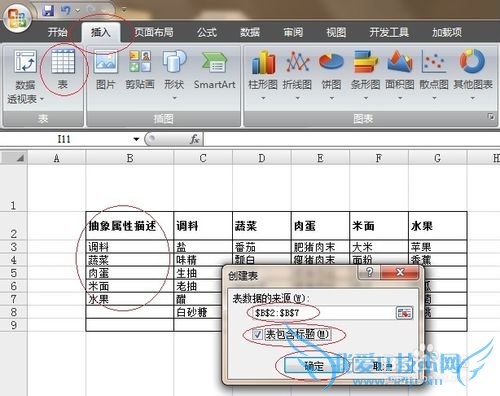Screen dimensions: 500x396
Task: Click the formula bar input area
Action: tap(352, 139)
